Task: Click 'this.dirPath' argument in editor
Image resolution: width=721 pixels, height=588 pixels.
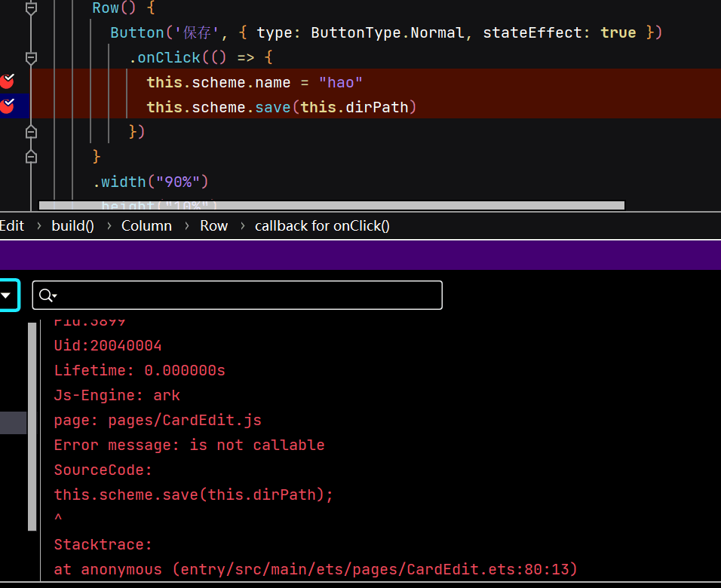Action: pos(354,108)
